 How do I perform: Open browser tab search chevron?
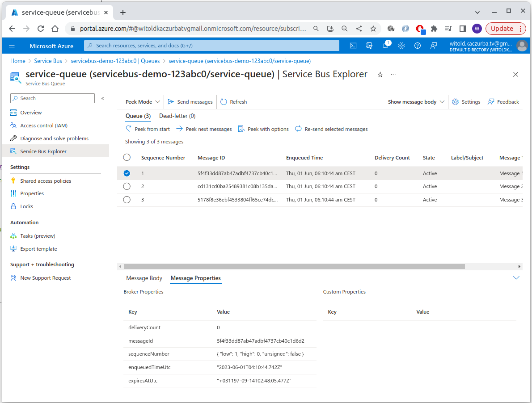(477, 13)
